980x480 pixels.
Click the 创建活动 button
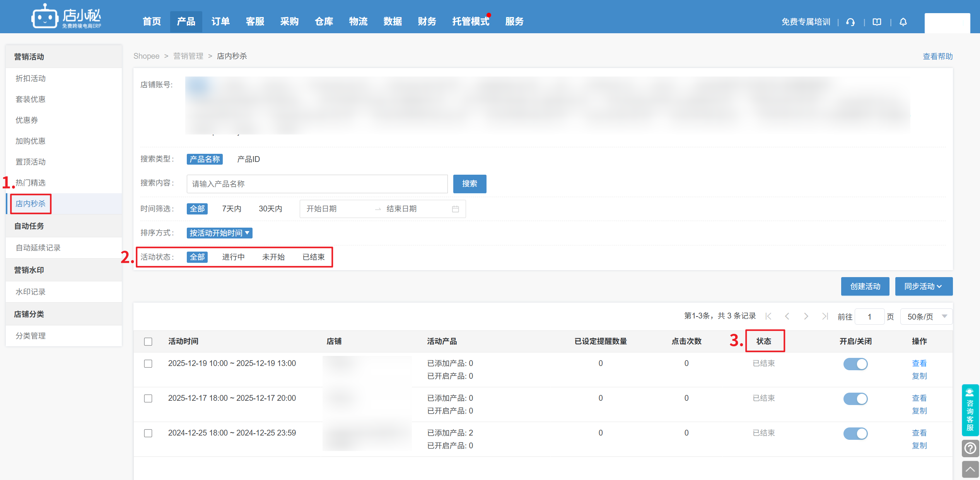pos(865,286)
